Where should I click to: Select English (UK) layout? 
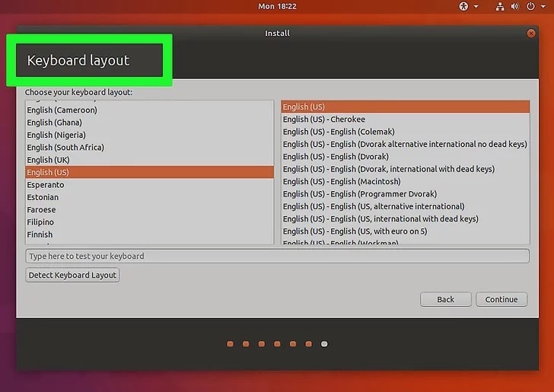[x=149, y=160]
